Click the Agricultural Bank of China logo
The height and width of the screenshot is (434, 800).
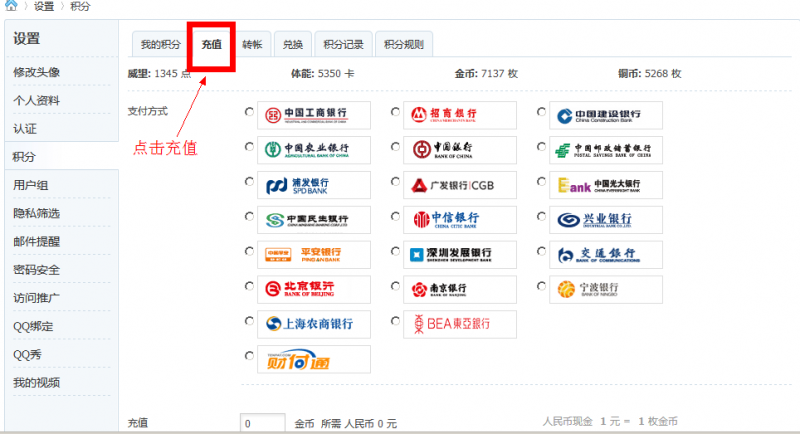coord(314,149)
